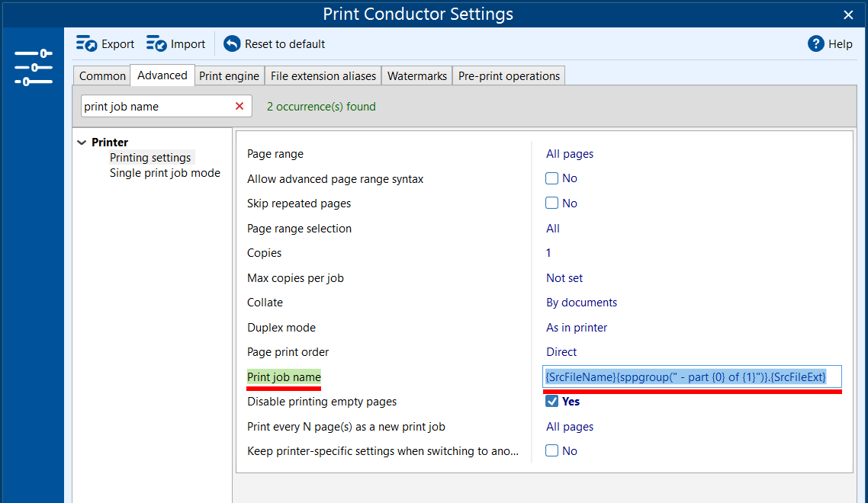Uncheck Disable printing empty pages

click(552, 402)
